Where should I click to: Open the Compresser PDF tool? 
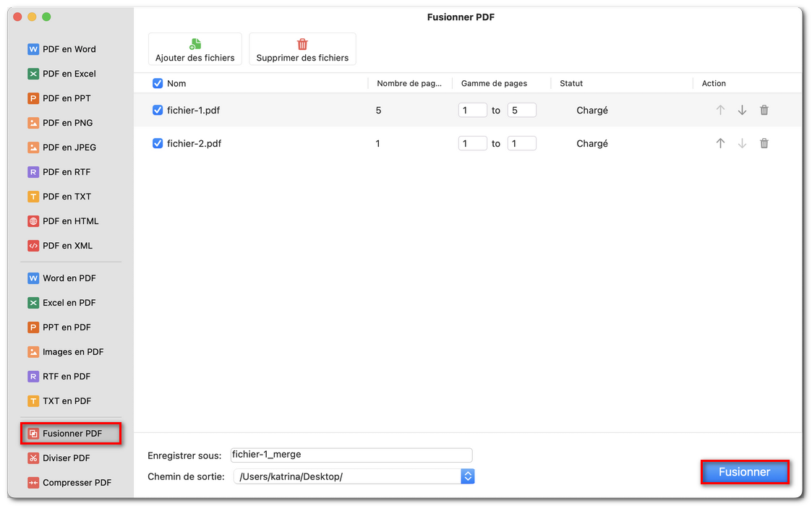click(x=67, y=482)
